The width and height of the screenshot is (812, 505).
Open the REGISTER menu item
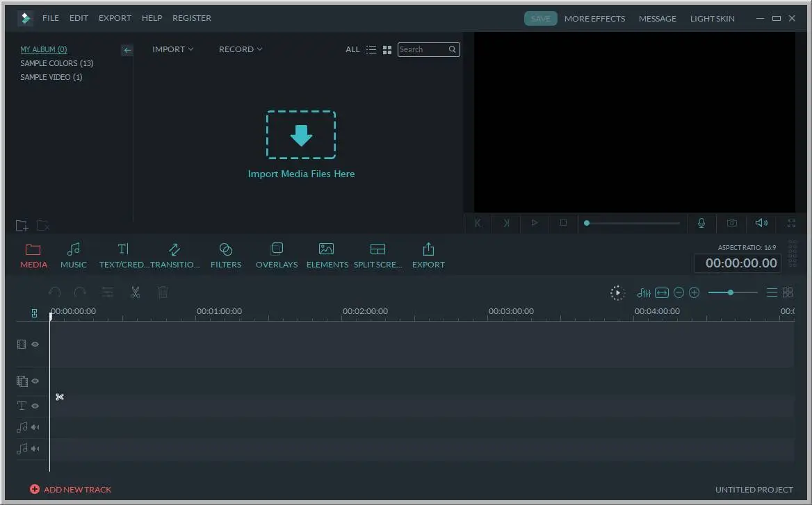[192, 18]
